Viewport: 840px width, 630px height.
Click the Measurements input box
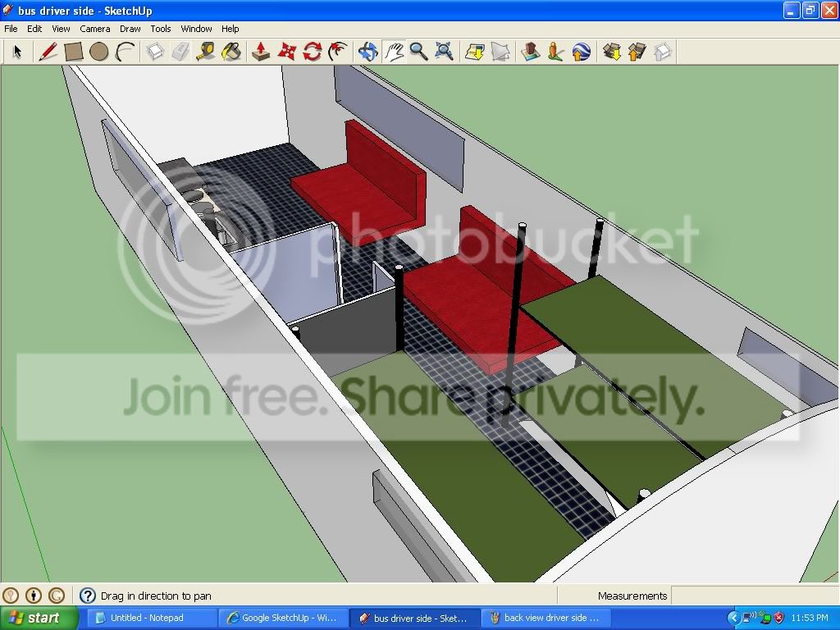click(755, 596)
